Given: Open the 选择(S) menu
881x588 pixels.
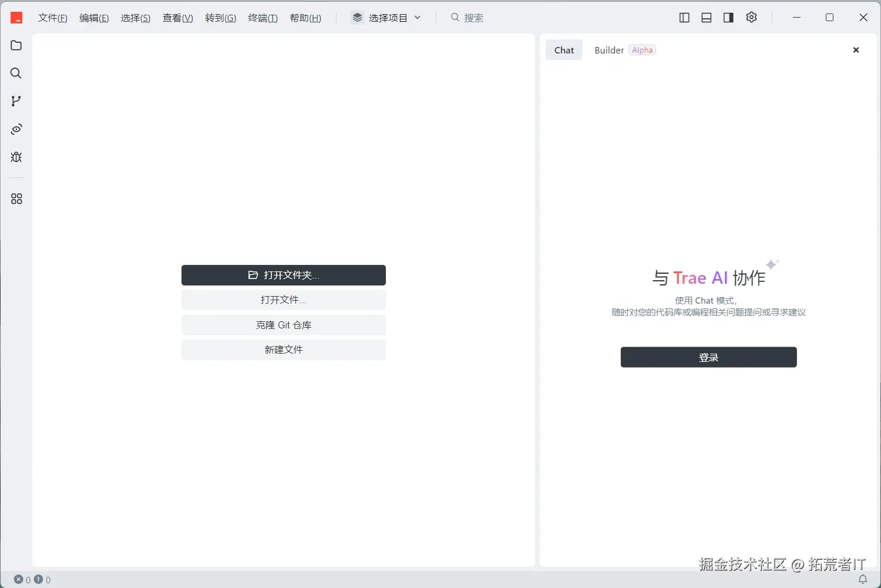Looking at the screenshot, I should tap(136, 18).
